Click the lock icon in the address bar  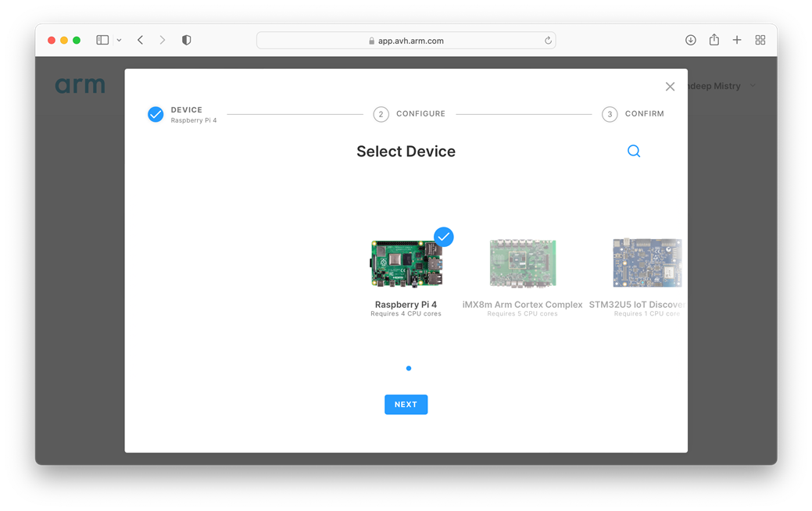[x=371, y=41]
